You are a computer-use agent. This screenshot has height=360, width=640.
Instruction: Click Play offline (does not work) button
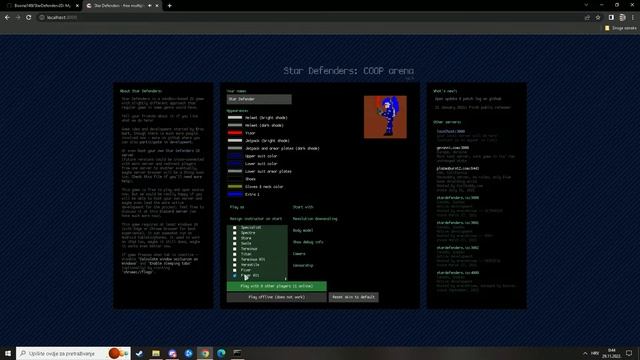click(x=277, y=297)
